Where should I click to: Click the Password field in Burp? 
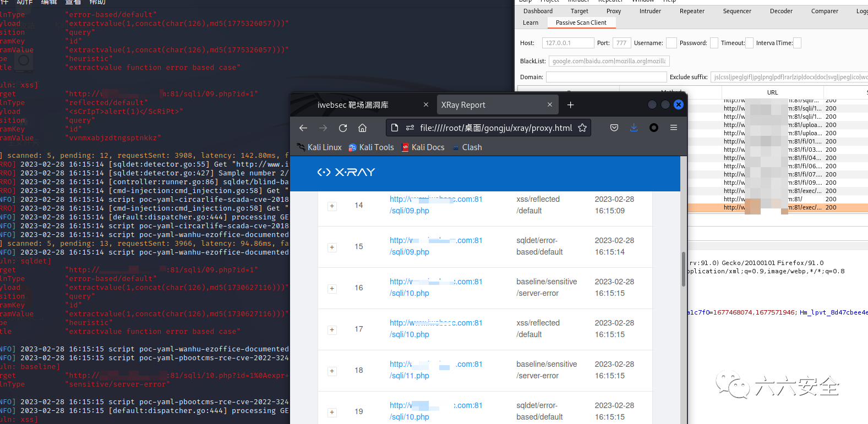pos(714,43)
